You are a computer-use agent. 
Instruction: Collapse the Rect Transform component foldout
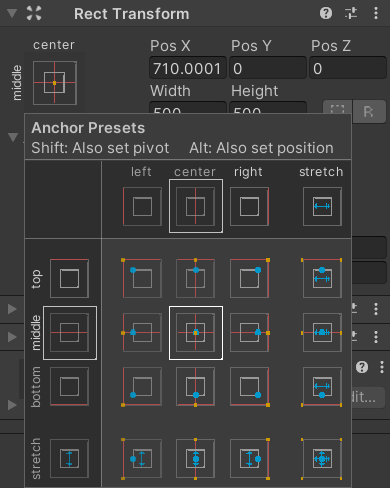point(12,13)
